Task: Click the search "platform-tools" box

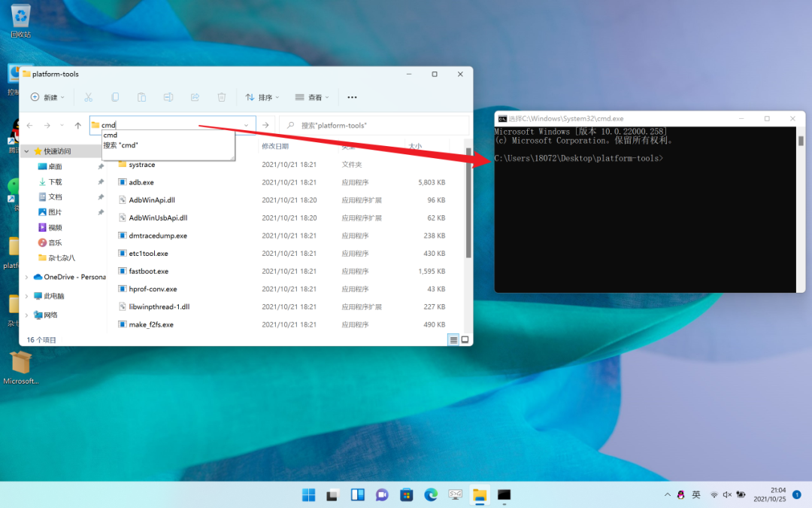Action: click(376, 125)
